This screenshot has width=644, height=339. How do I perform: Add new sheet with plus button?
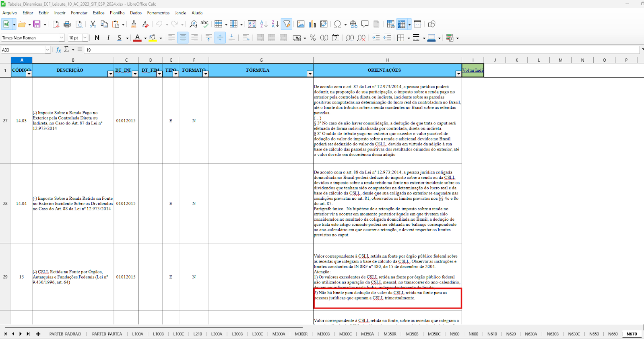[38, 334]
